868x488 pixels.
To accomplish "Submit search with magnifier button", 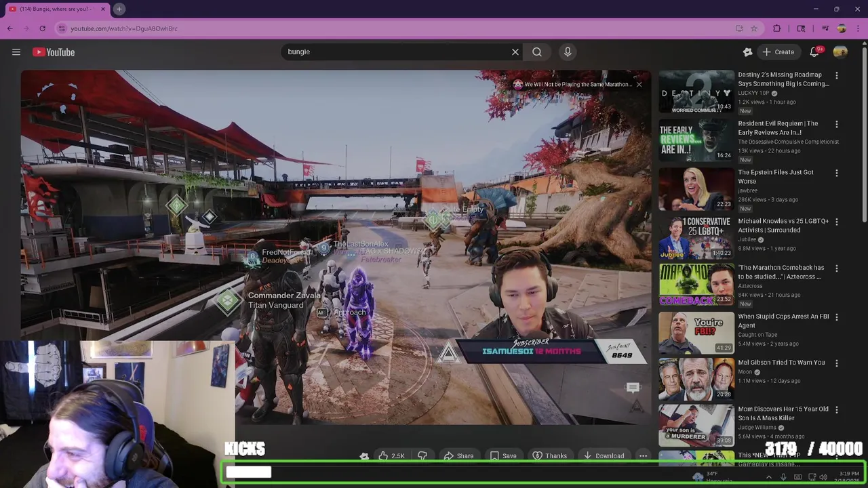I will pos(537,52).
